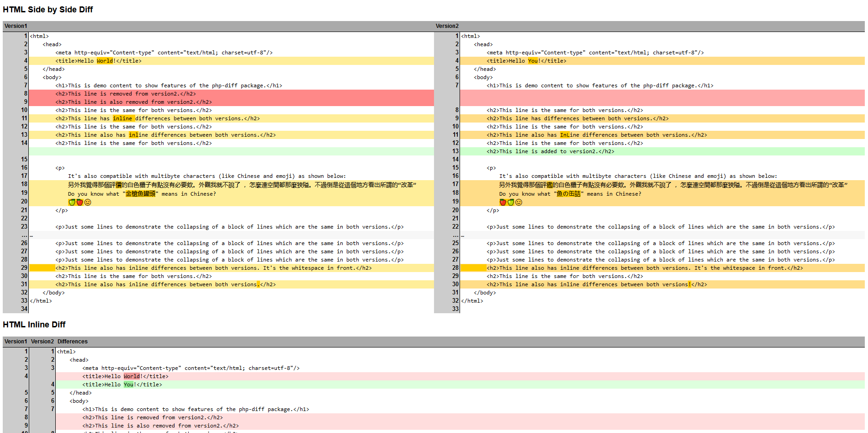The width and height of the screenshot is (868, 433).
Task: Click the "HTML Inline Diff" heading
Action: pyautogui.click(x=34, y=325)
